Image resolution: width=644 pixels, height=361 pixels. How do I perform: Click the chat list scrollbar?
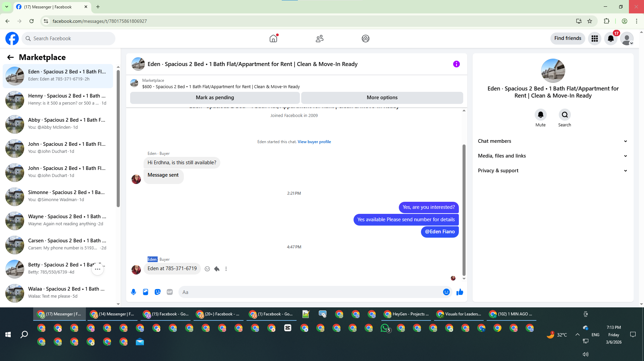118,139
